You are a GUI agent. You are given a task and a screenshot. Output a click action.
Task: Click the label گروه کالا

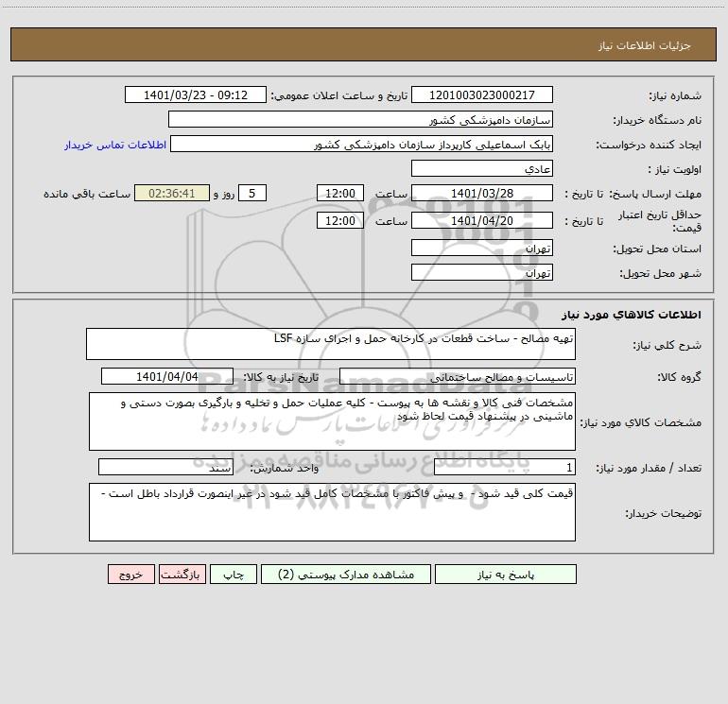tap(679, 377)
